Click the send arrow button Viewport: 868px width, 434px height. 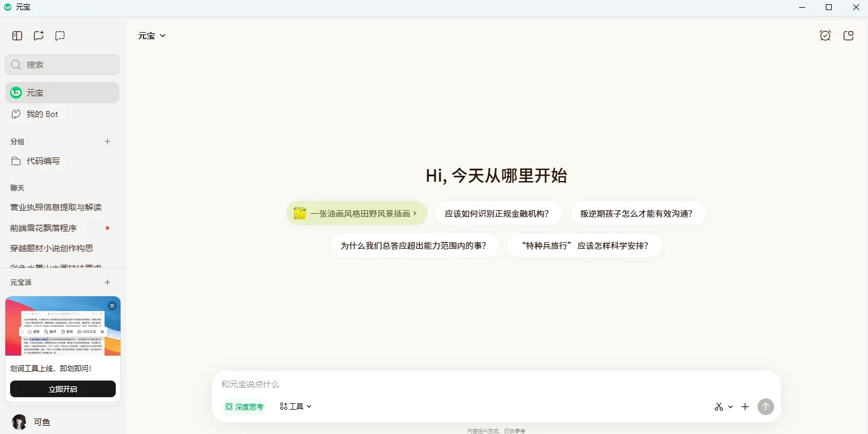766,407
